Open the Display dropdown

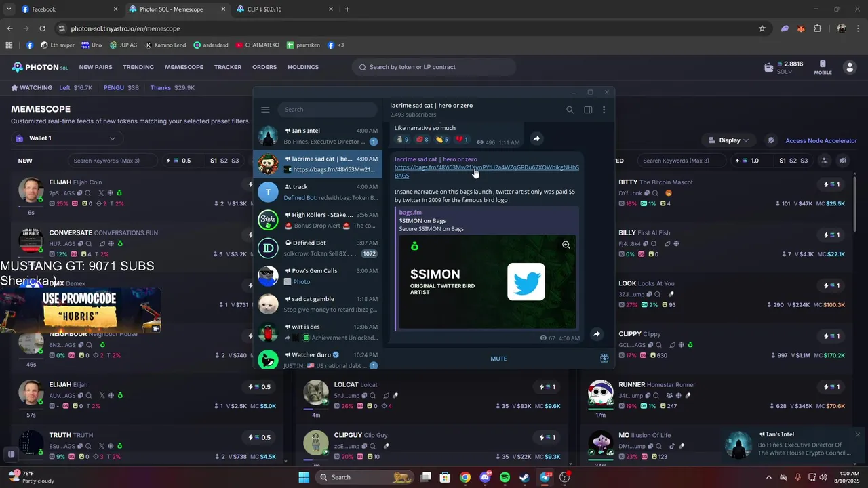[730, 140]
